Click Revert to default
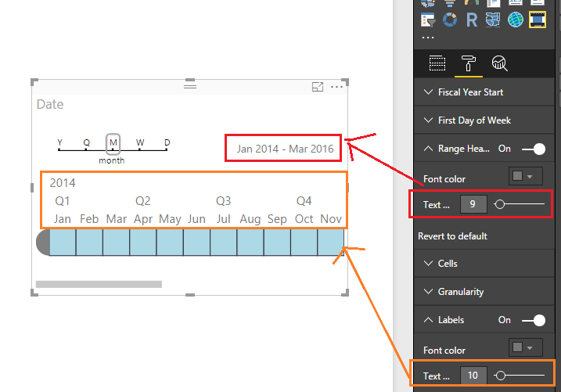This screenshot has width=561, height=392. [452, 236]
